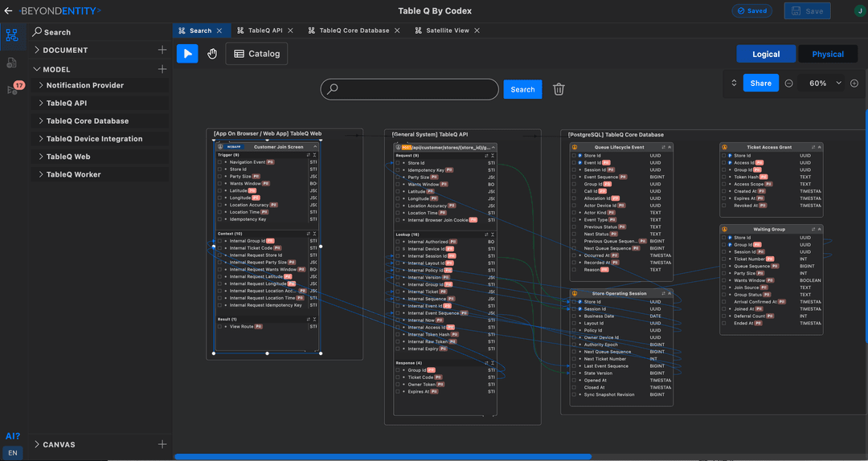The image size is (868, 461).
Task: Check Token Hash checkbox in Ticket Access Grant
Action: click(723, 177)
